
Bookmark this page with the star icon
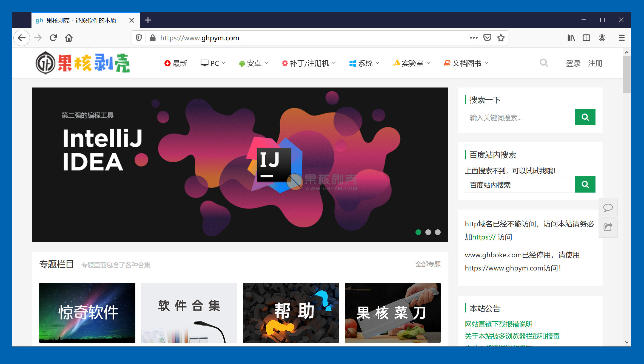(x=501, y=38)
